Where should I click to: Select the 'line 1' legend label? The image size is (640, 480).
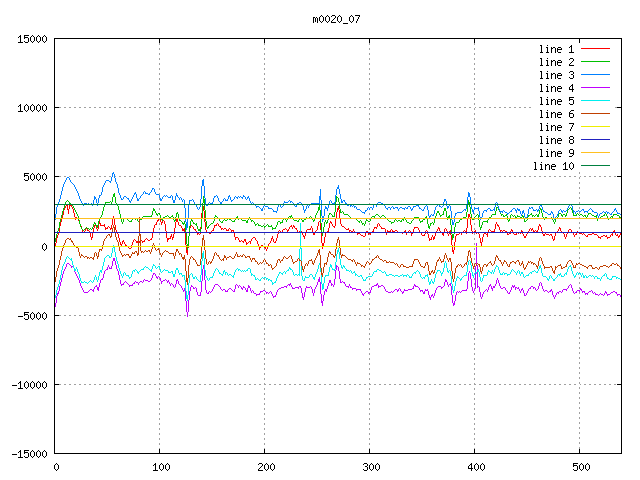(x=556, y=49)
